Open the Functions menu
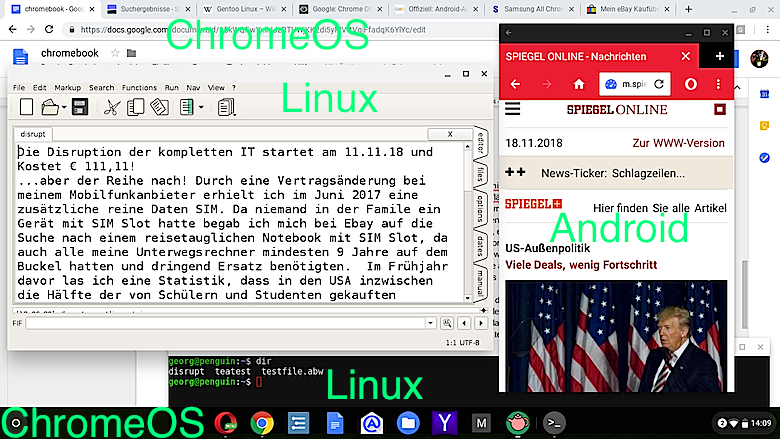The width and height of the screenshot is (780, 439). click(x=139, y=88)
